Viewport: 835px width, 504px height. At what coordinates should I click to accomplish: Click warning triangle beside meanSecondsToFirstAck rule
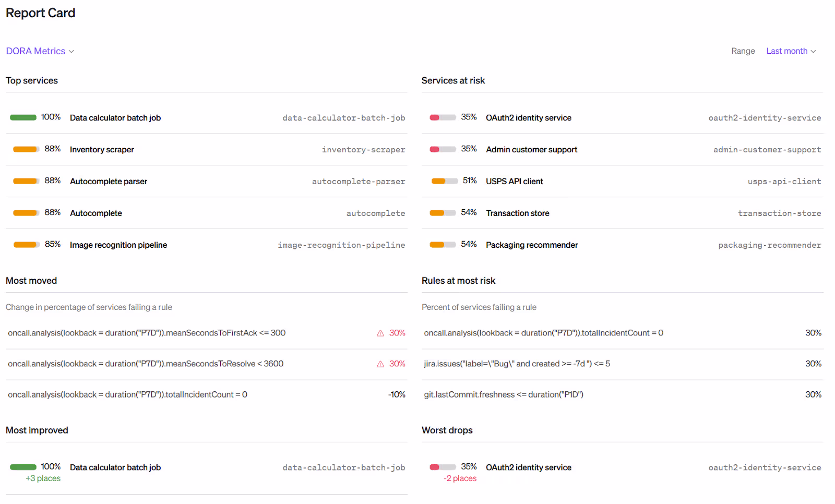pyautogui.click(x=380, y=333)
